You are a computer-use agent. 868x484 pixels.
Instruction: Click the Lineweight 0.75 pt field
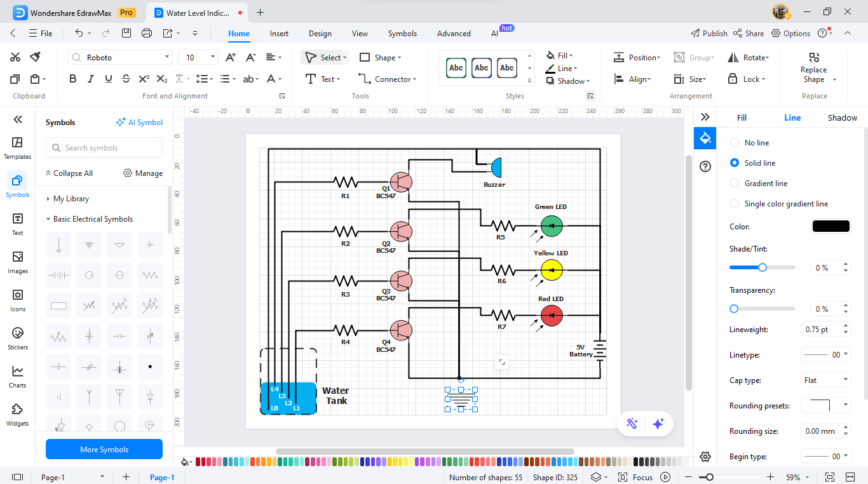pos(825,330)
